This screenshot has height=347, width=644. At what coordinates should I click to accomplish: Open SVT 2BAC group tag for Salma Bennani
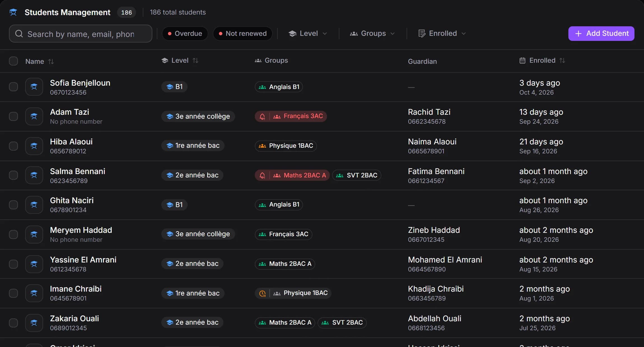[x=357, y=175]
